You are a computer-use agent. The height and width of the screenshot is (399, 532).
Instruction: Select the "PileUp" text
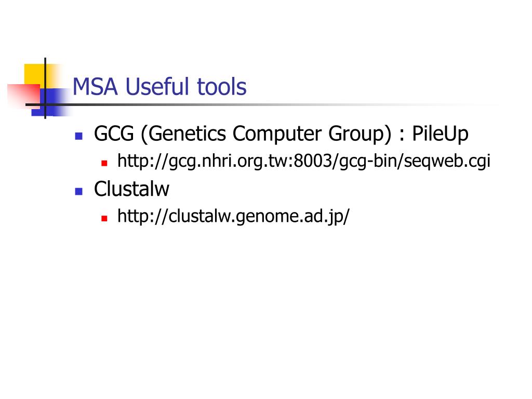pyautogui.click(x=440, y=134)
